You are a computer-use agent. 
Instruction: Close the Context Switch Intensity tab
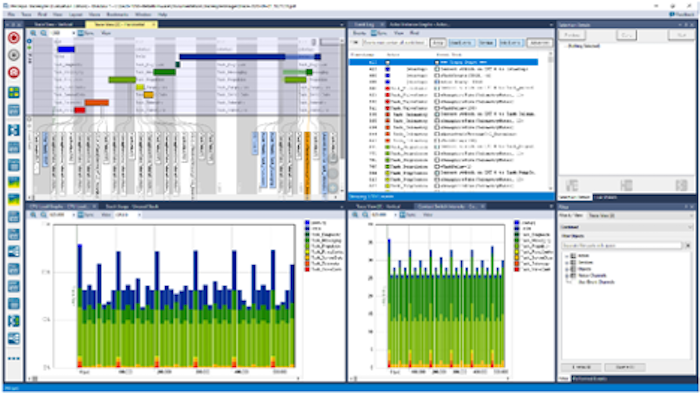click(x=483, y=206)
